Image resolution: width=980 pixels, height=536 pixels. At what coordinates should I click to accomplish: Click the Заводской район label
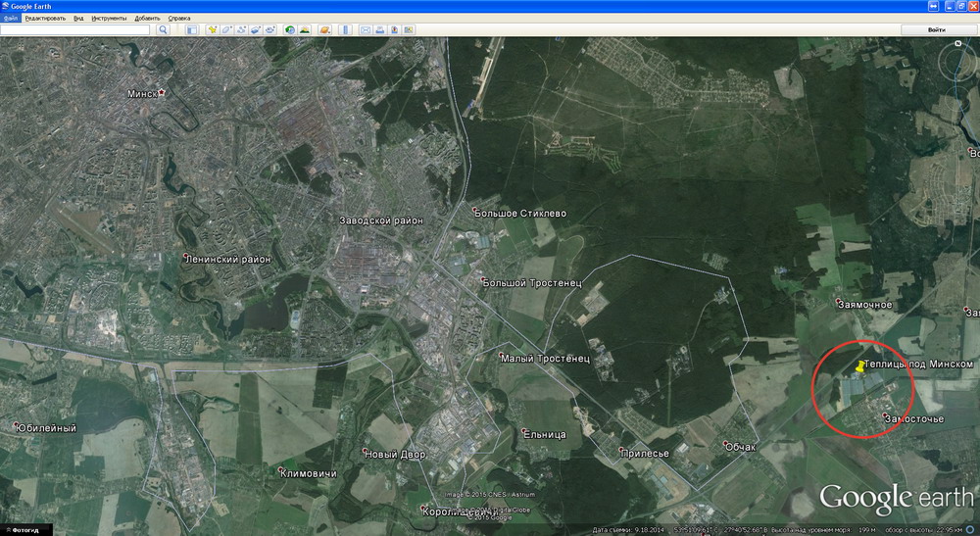381,220
